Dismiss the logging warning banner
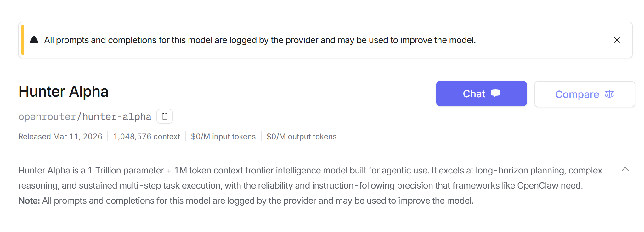644x232 pixels. click(617, 40)
